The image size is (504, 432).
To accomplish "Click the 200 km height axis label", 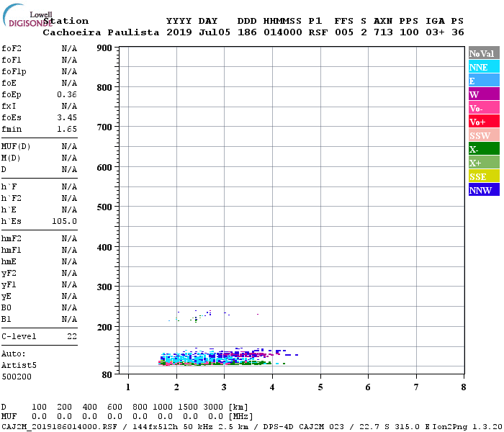I will [104, 328].
